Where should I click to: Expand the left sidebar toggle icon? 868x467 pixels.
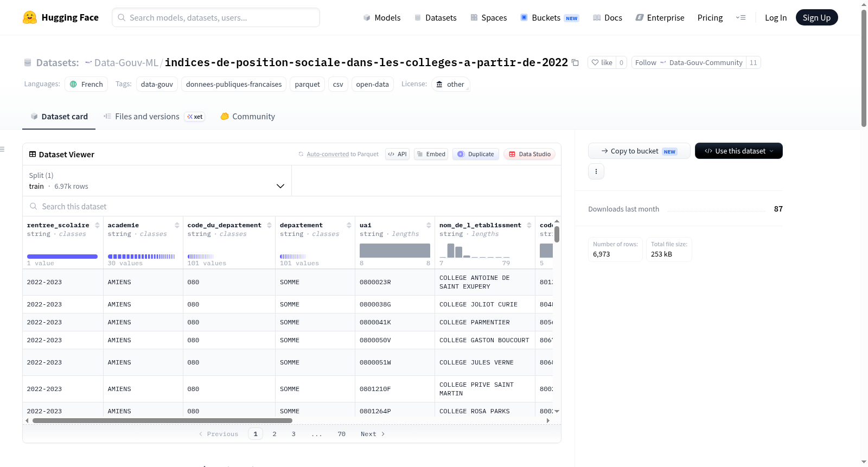[2, 149]
